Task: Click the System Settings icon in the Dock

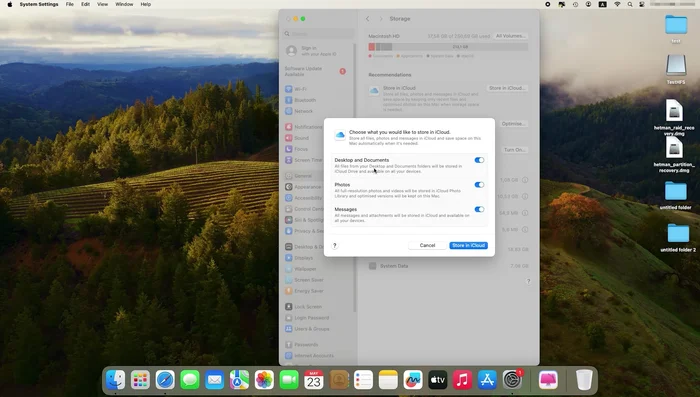Action: point(512,380)
